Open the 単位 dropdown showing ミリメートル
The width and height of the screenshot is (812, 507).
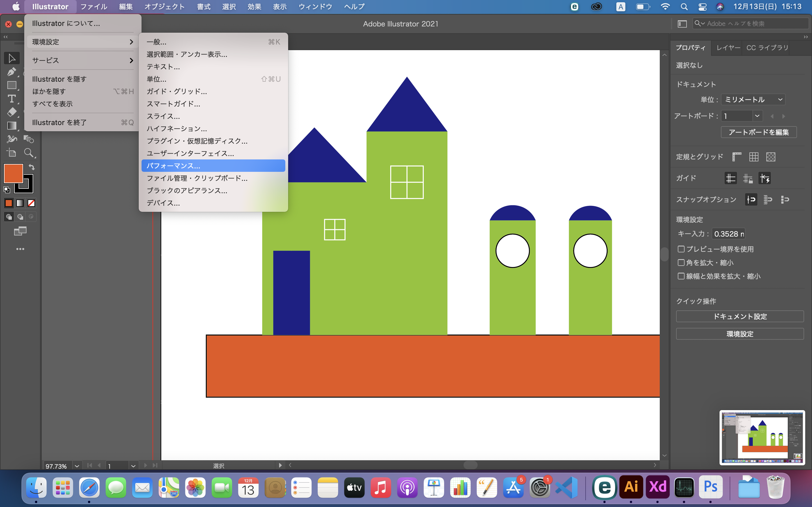[753, 99]
